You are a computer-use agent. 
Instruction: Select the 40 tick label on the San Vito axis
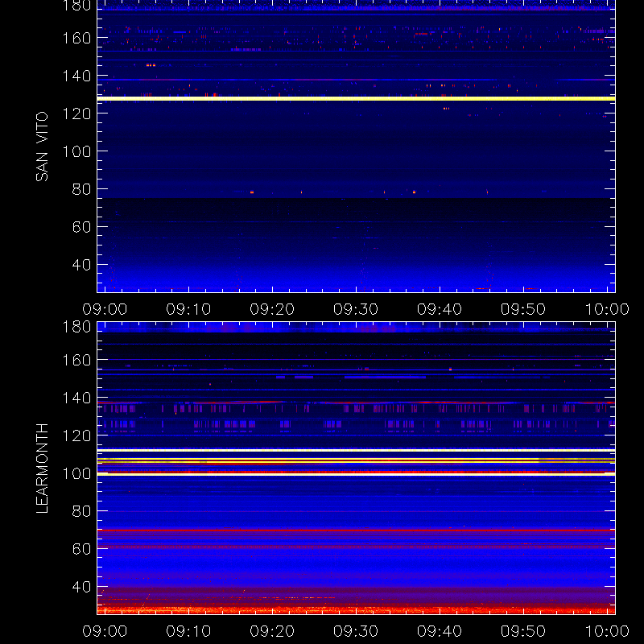[81, 265]
